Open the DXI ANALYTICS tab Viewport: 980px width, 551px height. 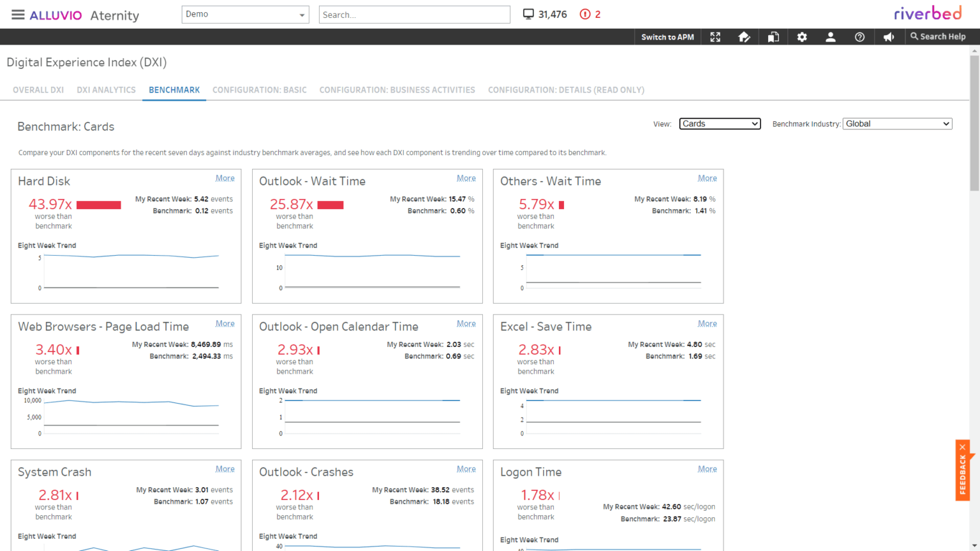point(106,90)
